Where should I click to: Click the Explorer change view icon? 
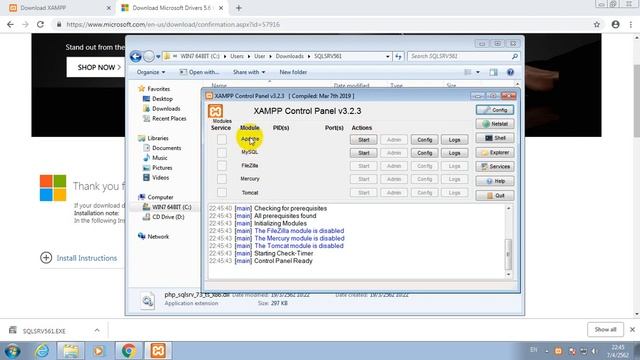click(468, 72)
